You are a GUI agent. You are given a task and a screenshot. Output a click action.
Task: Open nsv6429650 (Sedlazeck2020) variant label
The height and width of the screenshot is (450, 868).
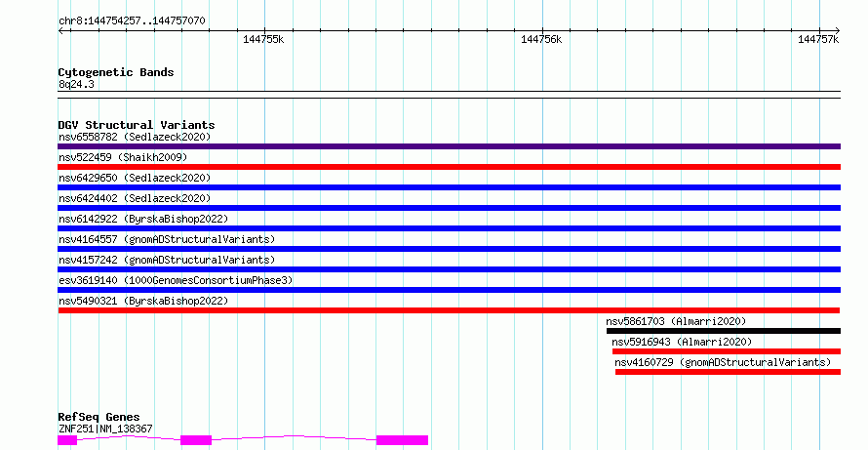(135, 178)
